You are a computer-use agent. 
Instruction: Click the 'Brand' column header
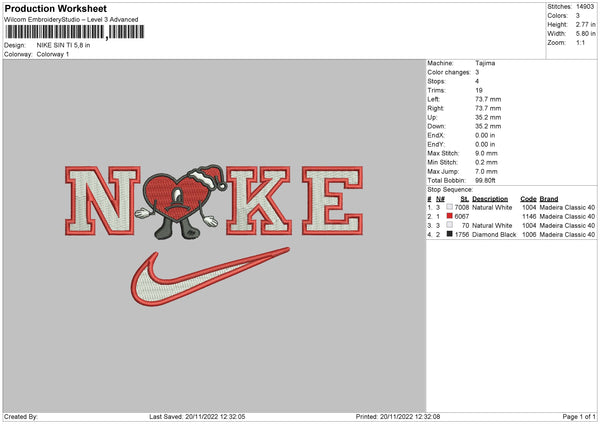pyautogui.click(x=549, y=199)
